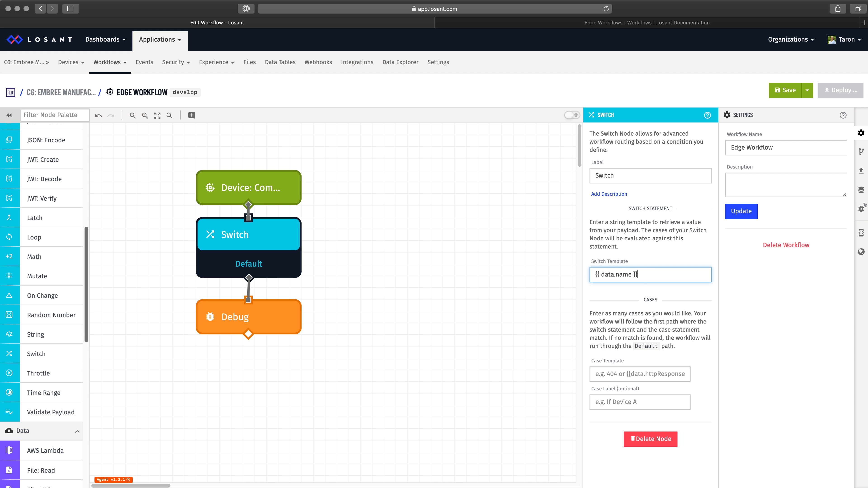Click into the Workflow Name field
Screen dimensions: 868x488
[x=786, y=148]
